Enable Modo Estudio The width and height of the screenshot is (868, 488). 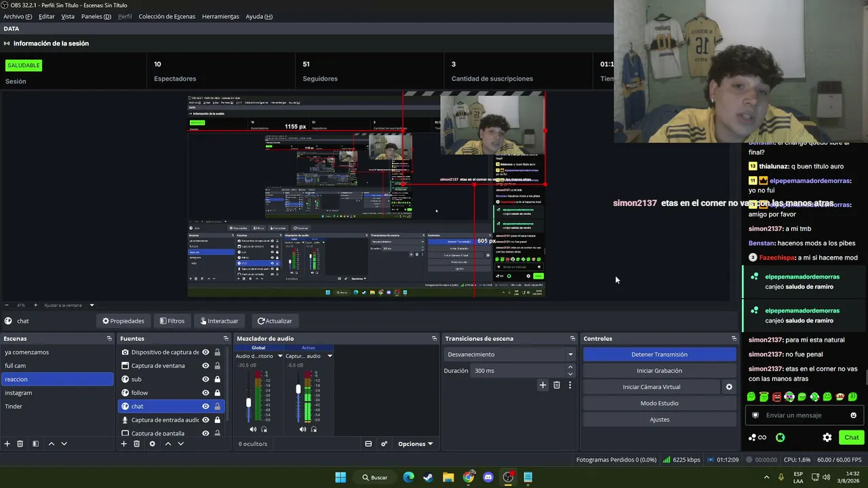(659, 403)
